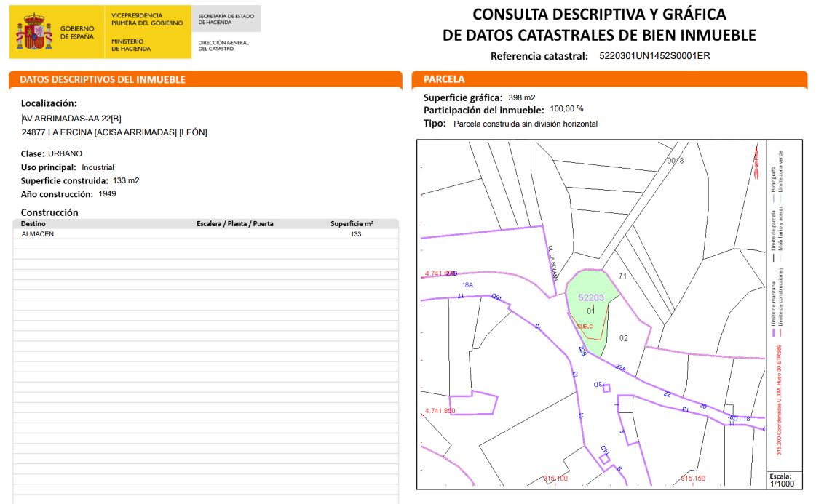Click coordinate label '315.100' on map
Screen dimensions: 816x504
point(556,479)
